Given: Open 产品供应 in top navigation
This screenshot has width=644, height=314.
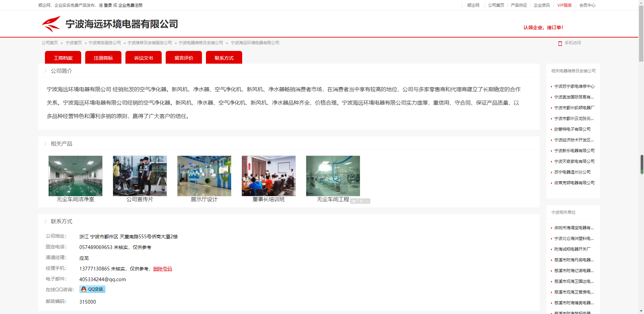Looking at the screenshot, I should pyautogui.click(x=519, y=5).
